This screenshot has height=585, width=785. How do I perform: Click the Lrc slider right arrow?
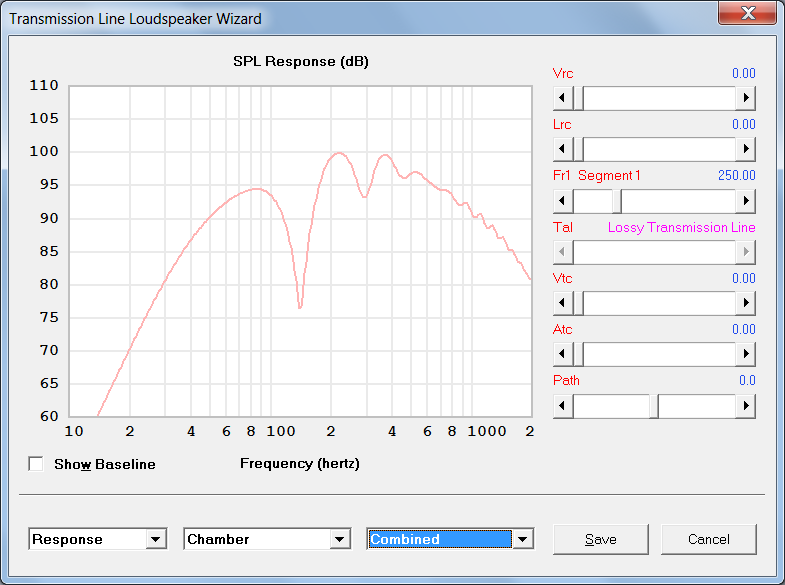[745, 149]
